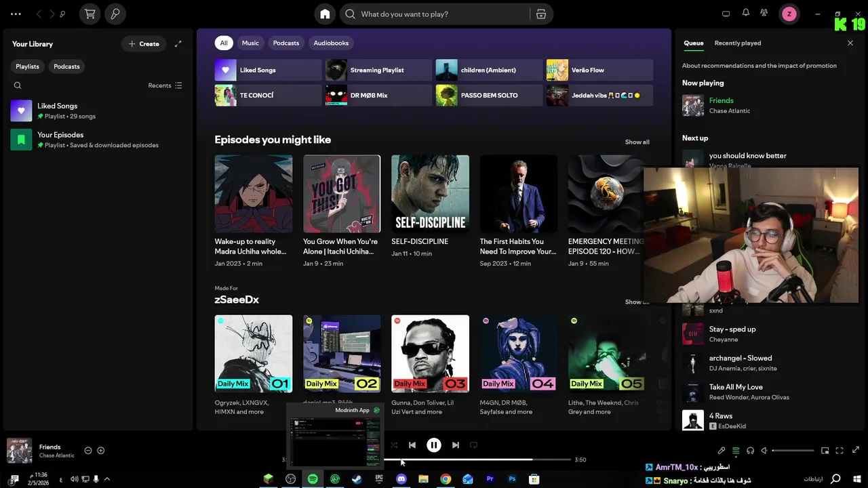Go to Spotify Home via house icon
Viewport: 868px width, 488px height.
pyautogui.click(x=325, y=14)
